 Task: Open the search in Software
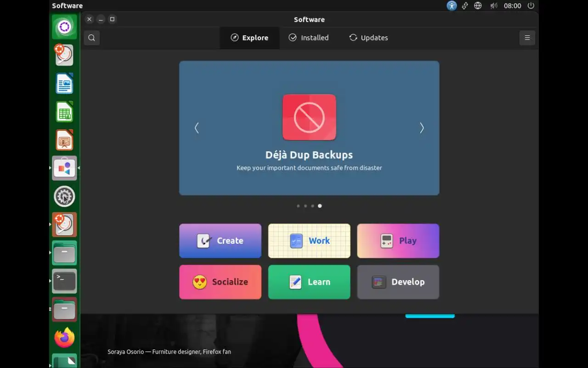(x=91, y=38)
